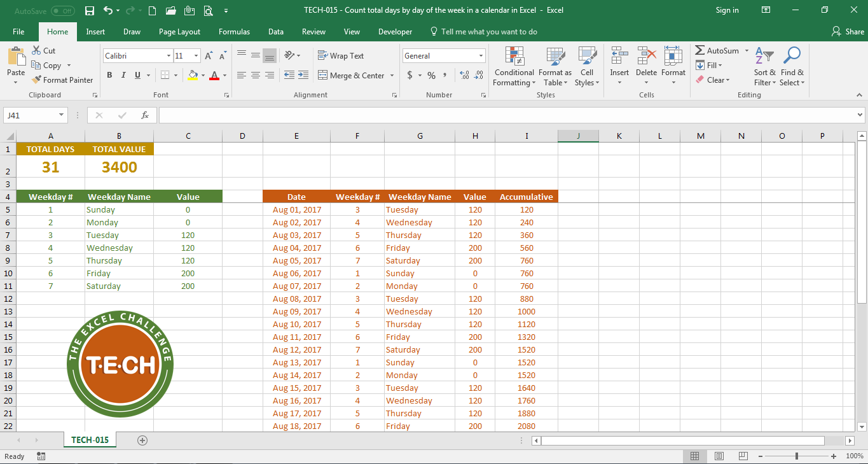Click the Format Painter brush icon

(x=37, y=80)
